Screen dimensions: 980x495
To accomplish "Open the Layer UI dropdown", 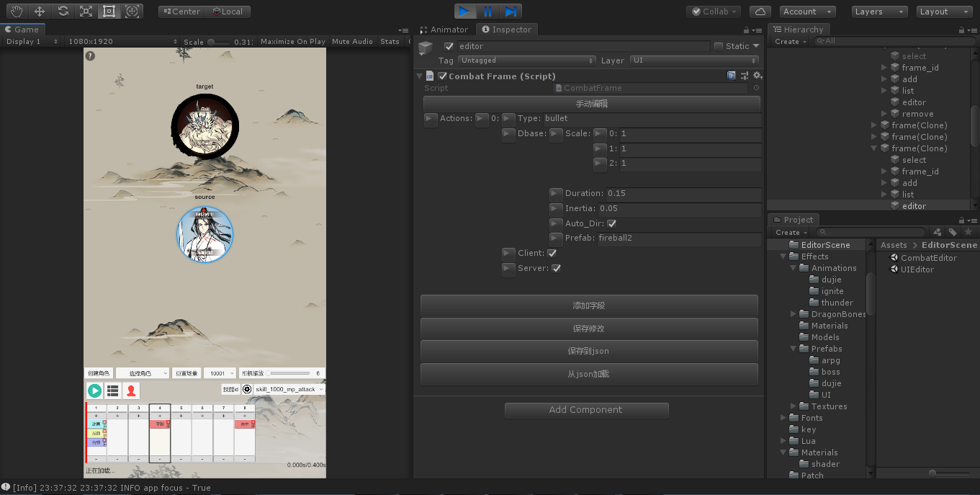I will point(694,61).
